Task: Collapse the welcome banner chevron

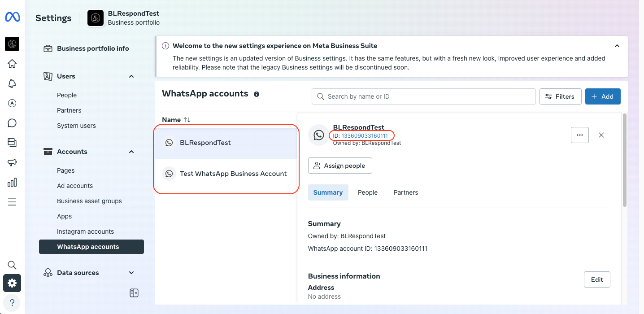Action: tap(617, 46)
